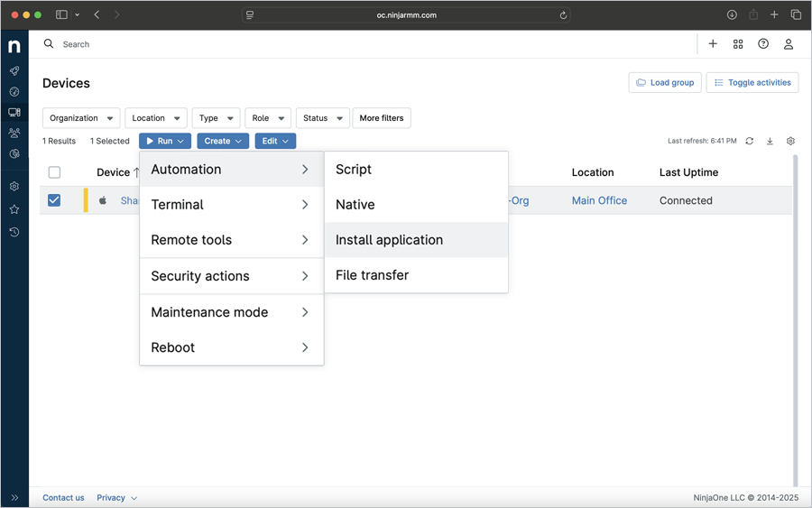Open the Create dropdown button
The height and width of the screenshot is (508, 812).
click(x=223, y=142)
